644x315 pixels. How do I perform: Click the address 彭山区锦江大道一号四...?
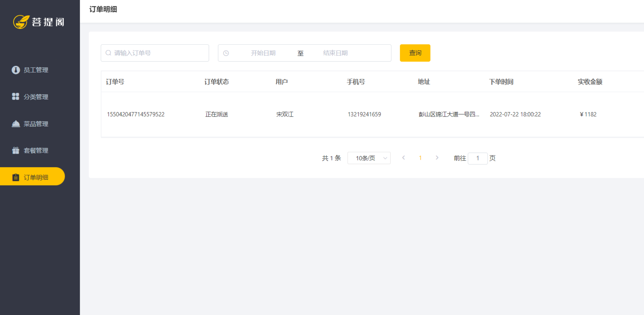click(x=449, y=114)
